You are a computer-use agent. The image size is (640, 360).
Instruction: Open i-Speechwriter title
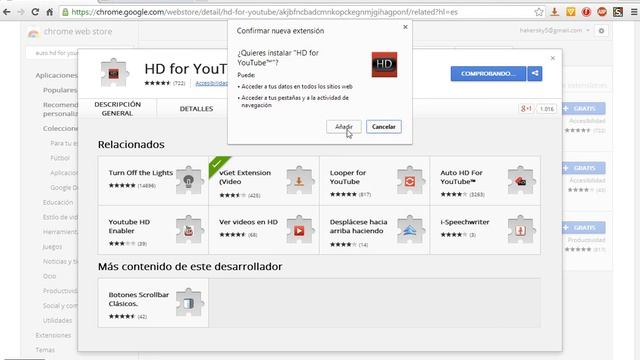(465, 222)
